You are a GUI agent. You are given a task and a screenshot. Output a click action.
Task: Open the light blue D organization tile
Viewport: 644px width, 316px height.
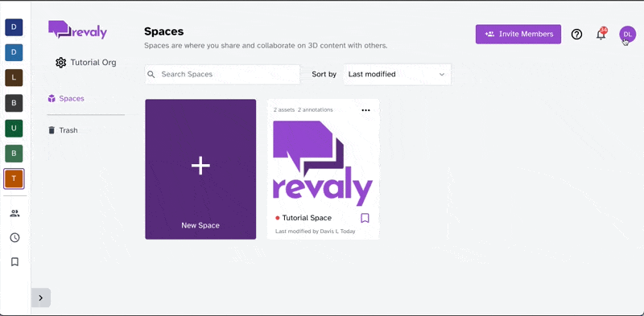click(14, 52)
